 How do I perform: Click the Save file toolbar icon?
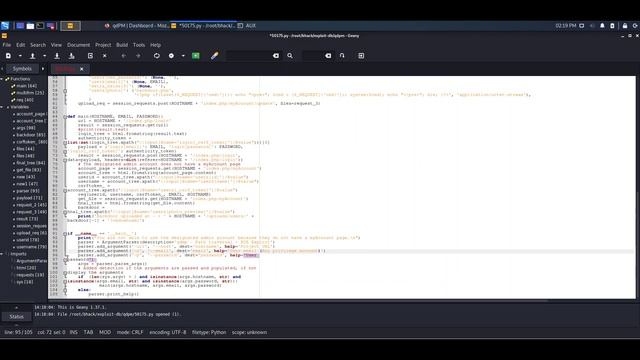point(57,56)
